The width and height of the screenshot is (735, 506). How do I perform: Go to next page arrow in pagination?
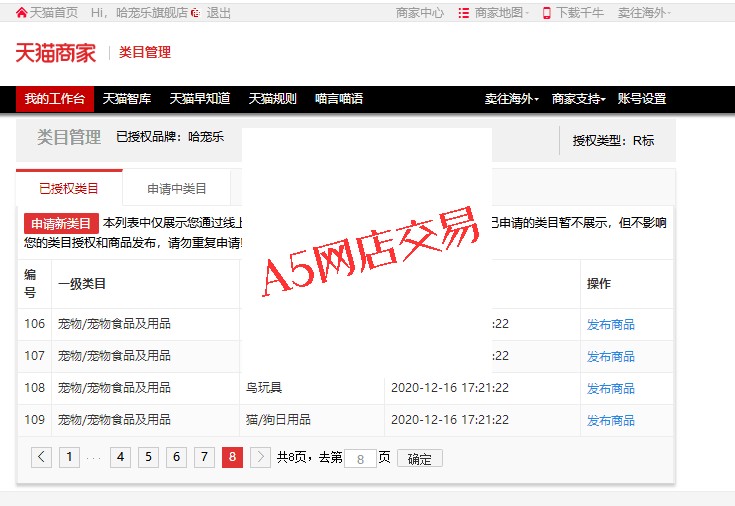(260, 457)
